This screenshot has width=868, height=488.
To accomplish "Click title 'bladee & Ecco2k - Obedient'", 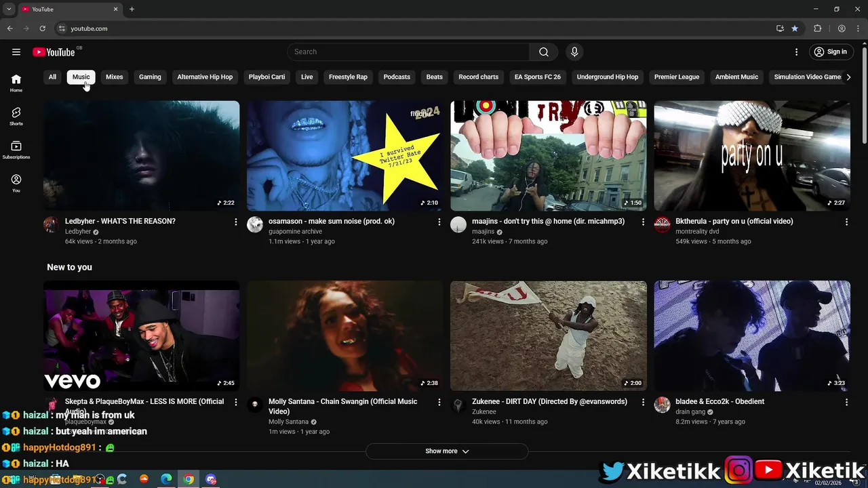I will 719,402.
